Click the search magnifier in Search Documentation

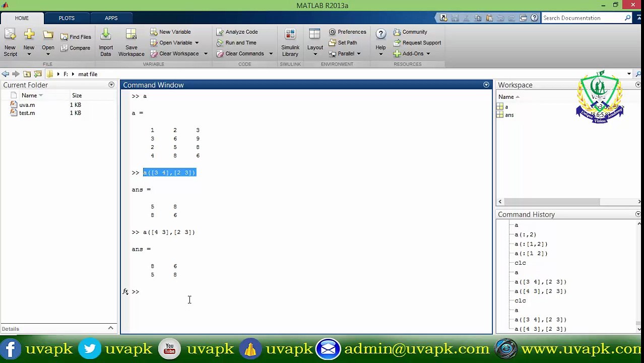[627, 18]
